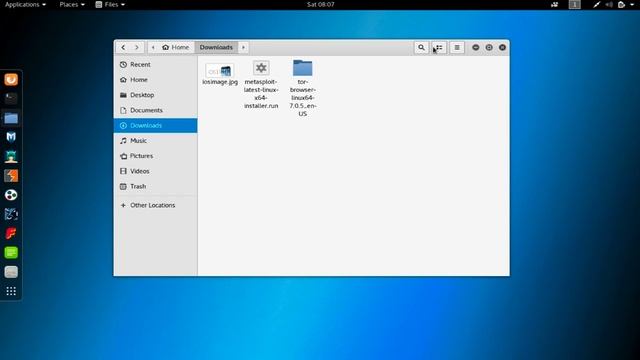Launch the Armitage icon in dock
640x360 pixels.
[x=11, y=156]
